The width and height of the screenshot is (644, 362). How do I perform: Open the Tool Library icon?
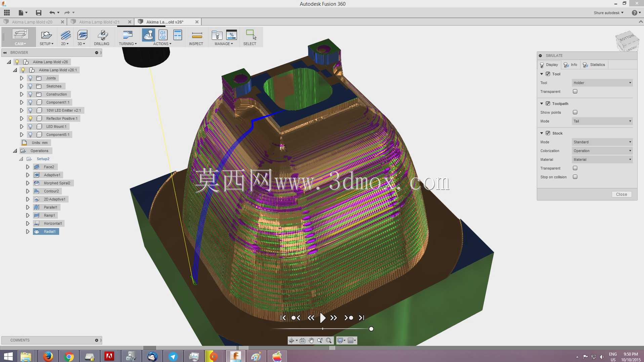pos(217,35)
